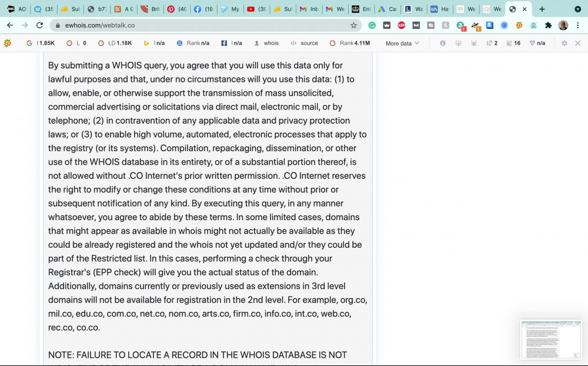Screen dimensions: 588x366
Task: Open the Facebook likes n/a parameter
Action: pyautogui.click(x=231, y=43)
